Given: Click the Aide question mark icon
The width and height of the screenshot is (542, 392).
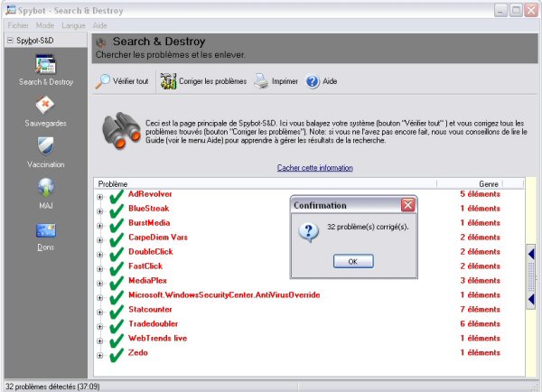Looking at the screenshot, I should (313, 81).
